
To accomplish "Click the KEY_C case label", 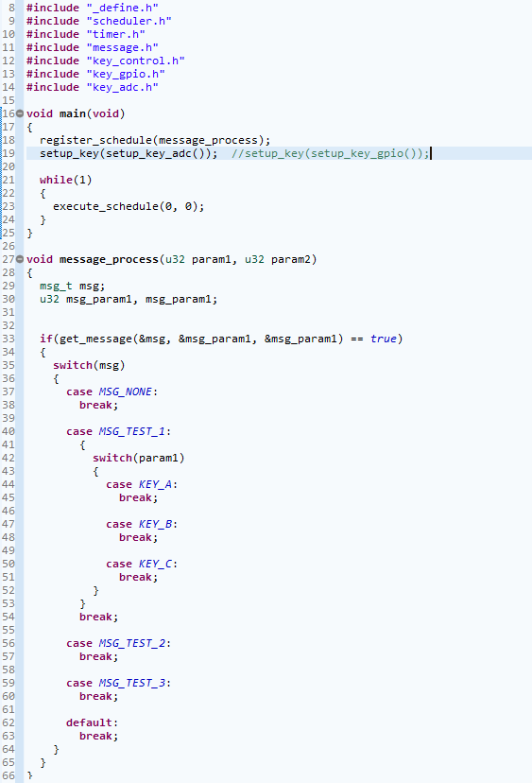I will click(142, 564).
